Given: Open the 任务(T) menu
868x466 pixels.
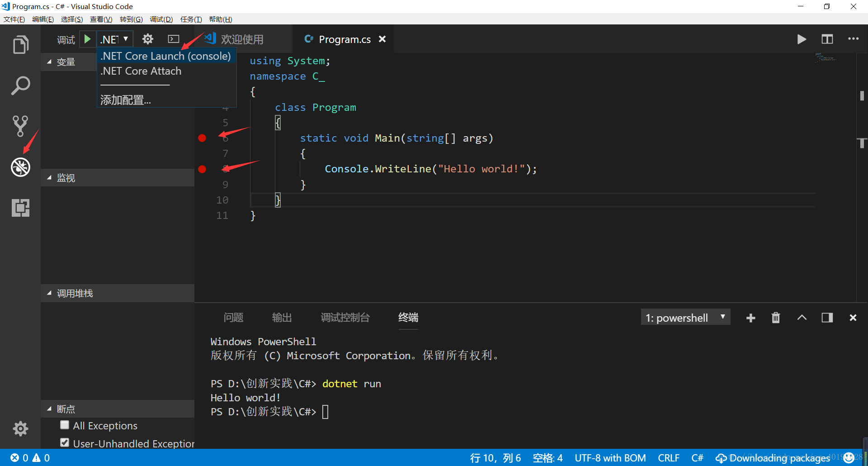Looking at the screenshot, I should (x=191, y=19).
